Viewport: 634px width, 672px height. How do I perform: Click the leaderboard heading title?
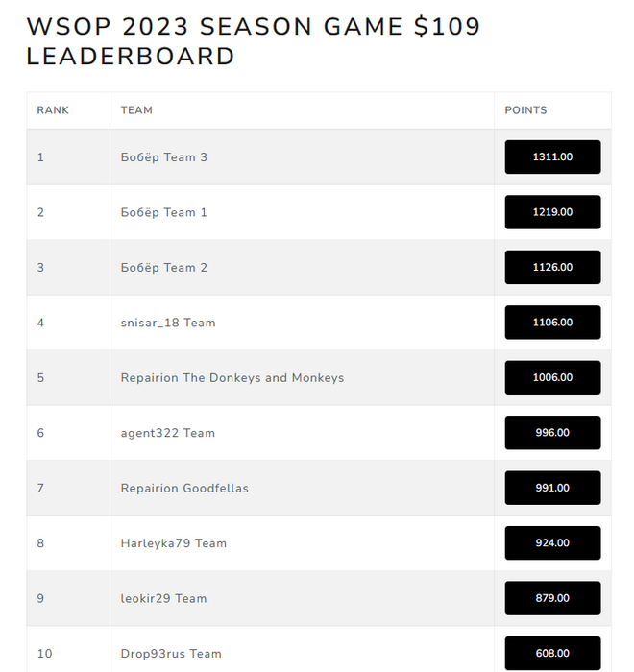[x=253, y=41]
